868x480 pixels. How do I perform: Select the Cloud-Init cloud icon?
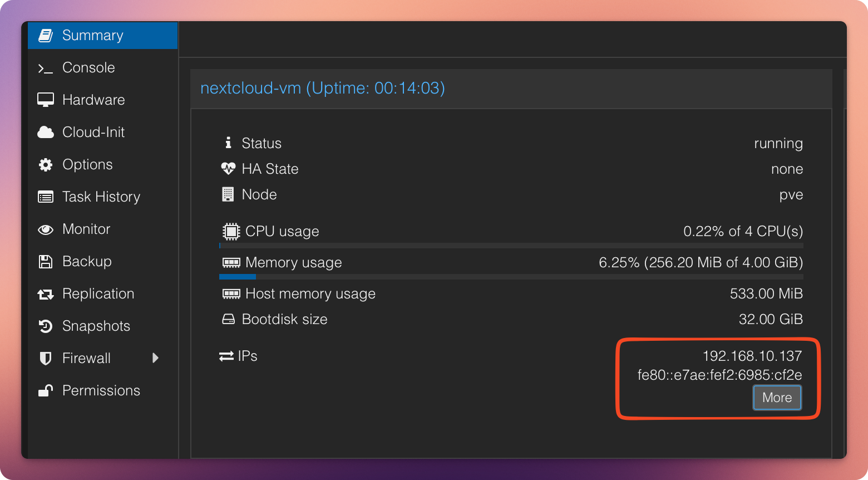46,133
